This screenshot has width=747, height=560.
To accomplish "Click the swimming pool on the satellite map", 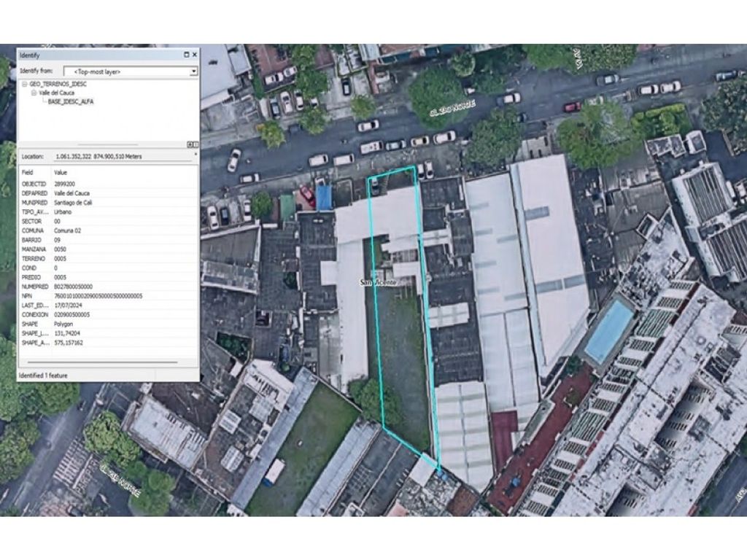I will point(608,331).
